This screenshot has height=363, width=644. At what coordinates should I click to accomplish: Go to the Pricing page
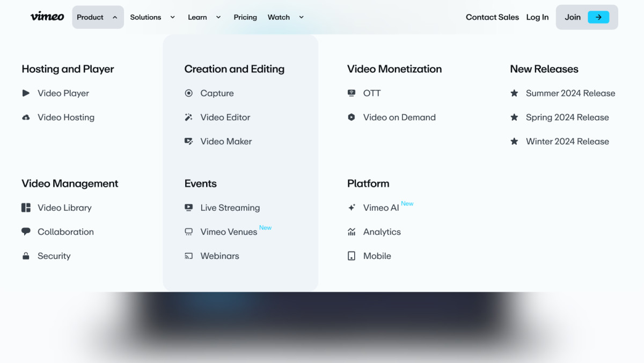(x=245, y=17)
